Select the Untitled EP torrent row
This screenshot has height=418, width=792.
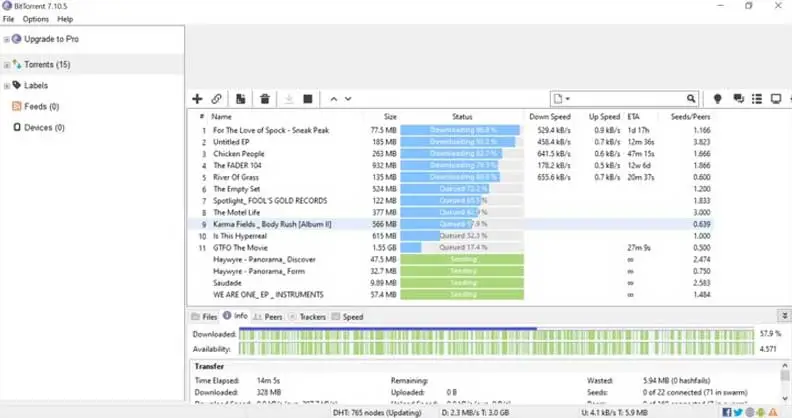tap(450, 142)
